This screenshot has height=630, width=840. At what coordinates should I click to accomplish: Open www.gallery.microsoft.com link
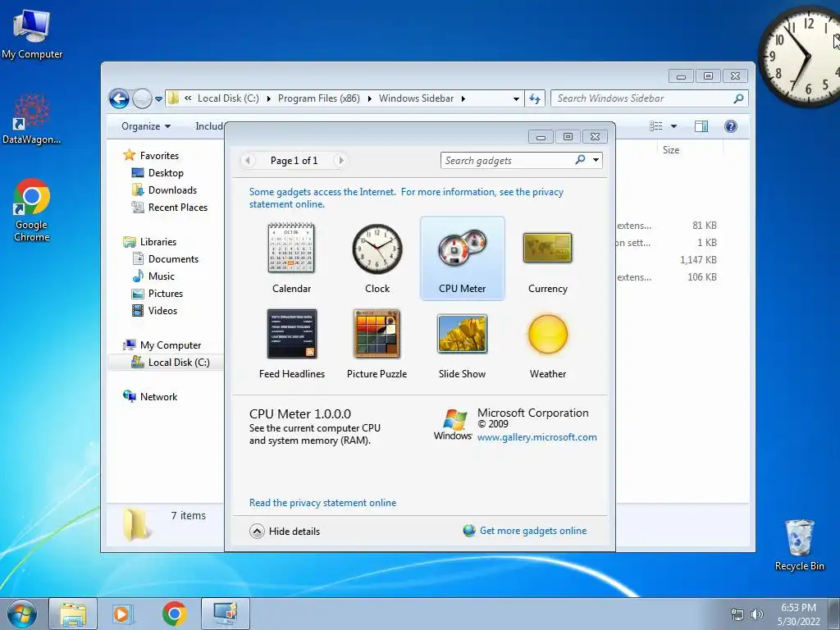click(536, 437)
